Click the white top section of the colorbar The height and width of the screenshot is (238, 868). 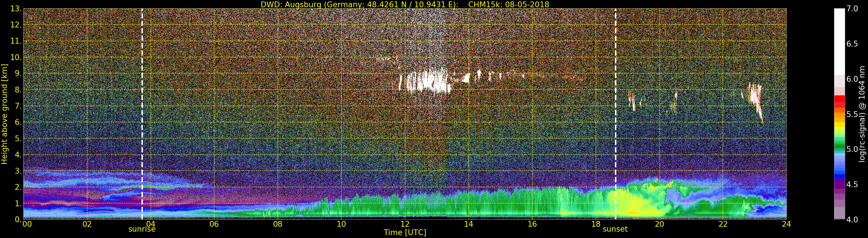click(839, 42)
